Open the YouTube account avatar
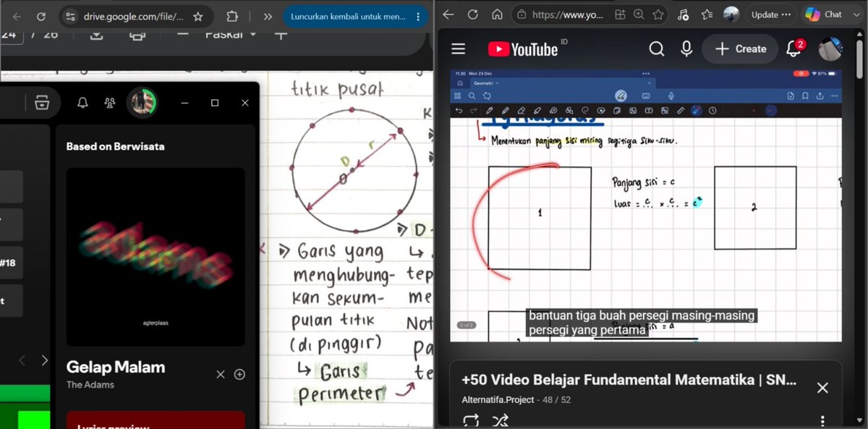The width and height of the screenshot is (868, 429). click(830, 49)
